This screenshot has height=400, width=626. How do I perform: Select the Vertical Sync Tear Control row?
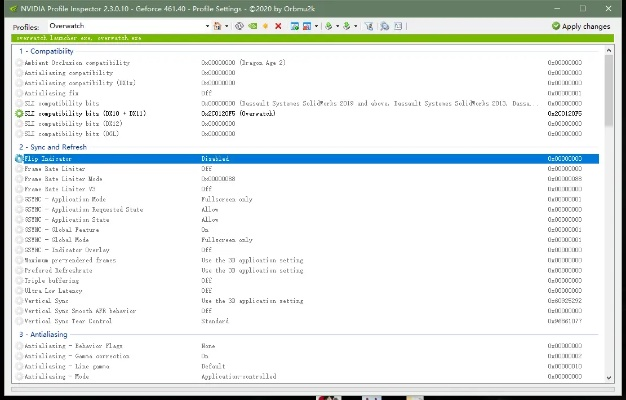pyautogui.click(x=307, y=321)
